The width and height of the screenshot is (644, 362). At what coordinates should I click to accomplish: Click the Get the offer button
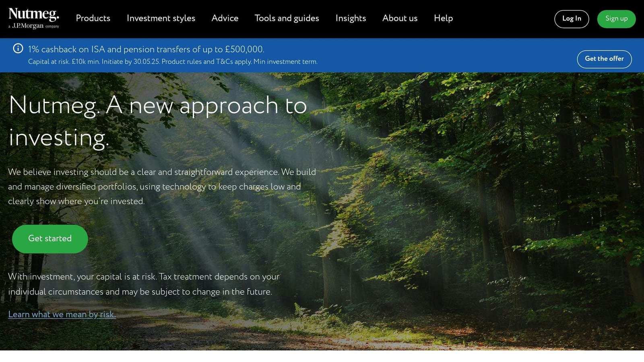coord(605,59)
